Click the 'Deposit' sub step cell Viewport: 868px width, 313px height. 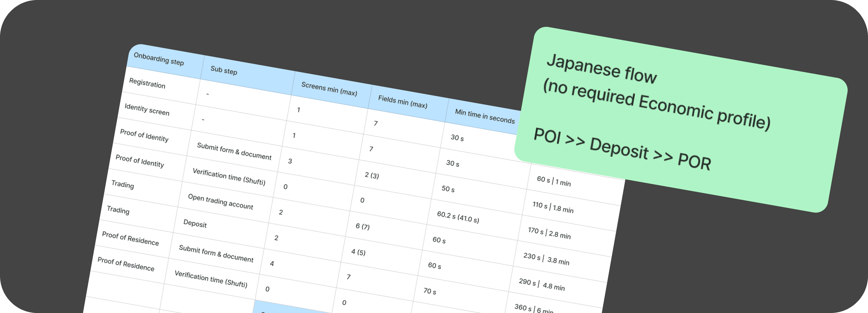[195, 224]
